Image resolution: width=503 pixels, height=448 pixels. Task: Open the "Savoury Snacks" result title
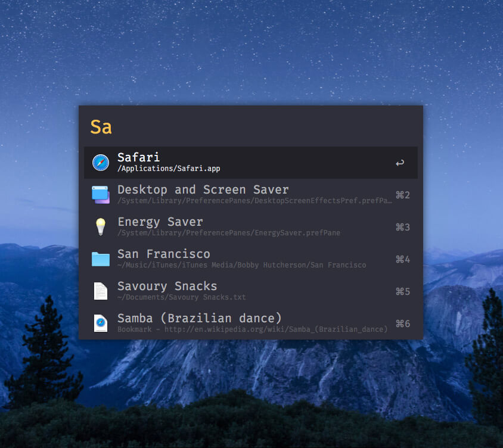(x=167, y=286)
